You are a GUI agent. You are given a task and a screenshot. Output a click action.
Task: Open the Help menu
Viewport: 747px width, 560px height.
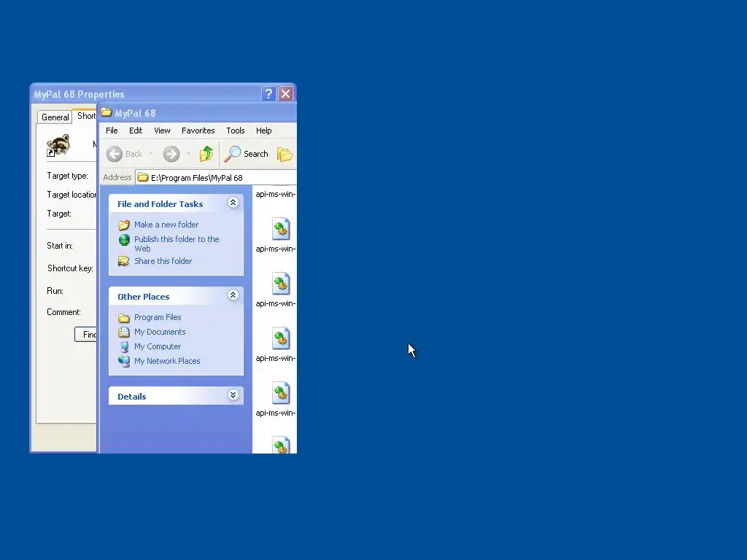pyautogui.click(x=263, y=131)
